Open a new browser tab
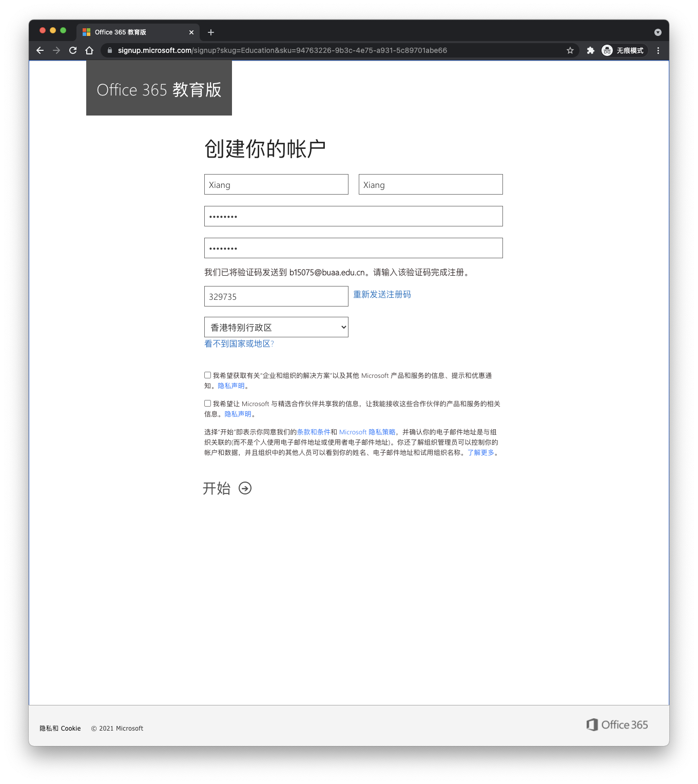This screenshot has width=698, height=784. pos(210,32)
